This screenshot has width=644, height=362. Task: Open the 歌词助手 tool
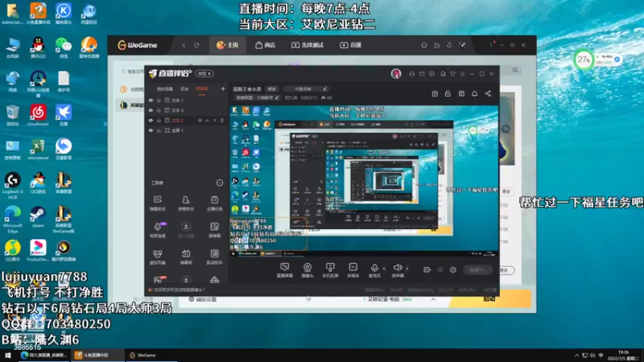pyautogui.click(x=214, y=257)
